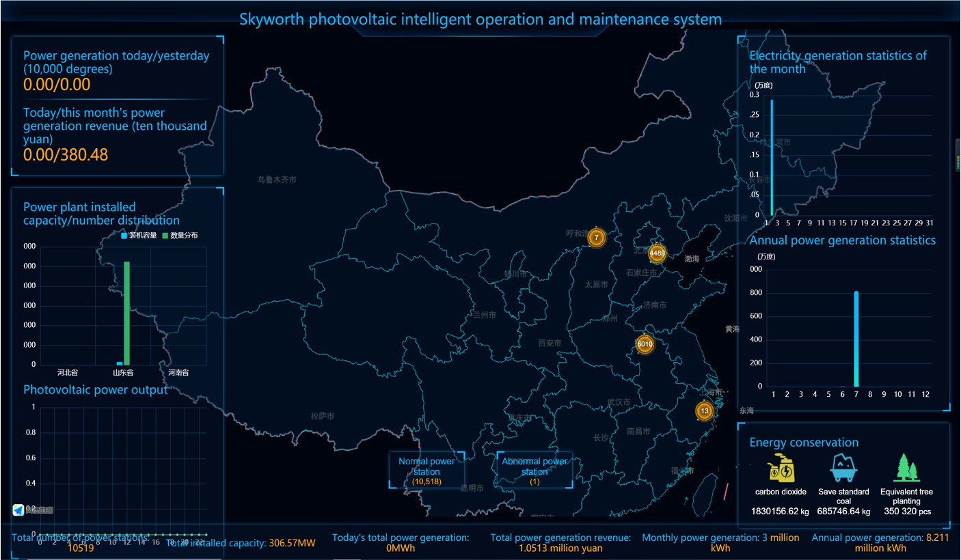Select the 6010 station cluster marker
Image resolution: width=961 pixels, height=560 pixels.
(x=645, y=344)
